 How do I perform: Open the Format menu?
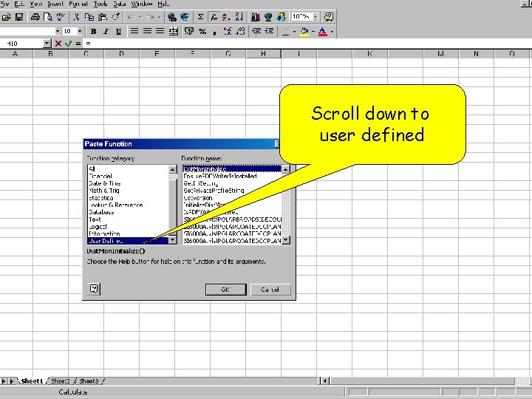[x=78, y=4]
